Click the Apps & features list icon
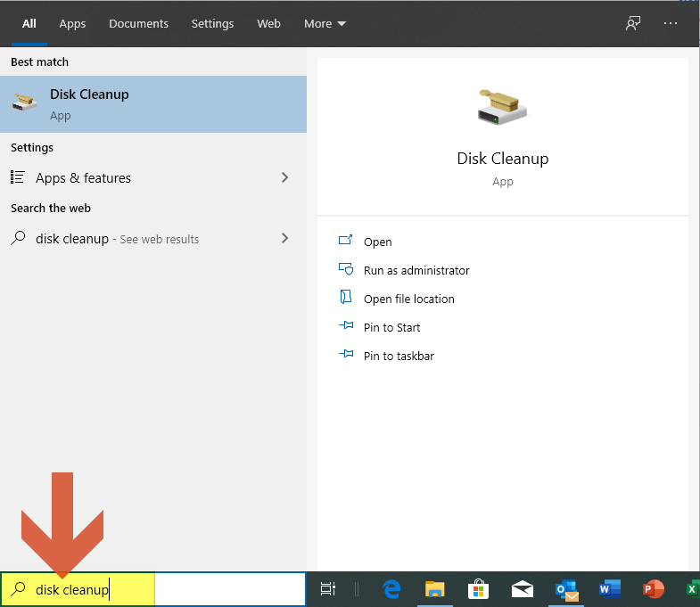 pyautogui.click(x=18, y=177)
